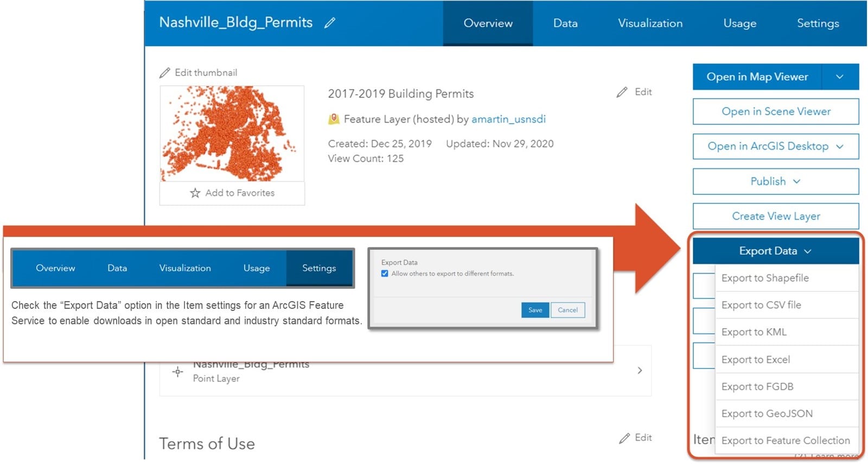Open the Publish dropdown
The width and height of the screenshot is (868, 464).
(775, 181)
